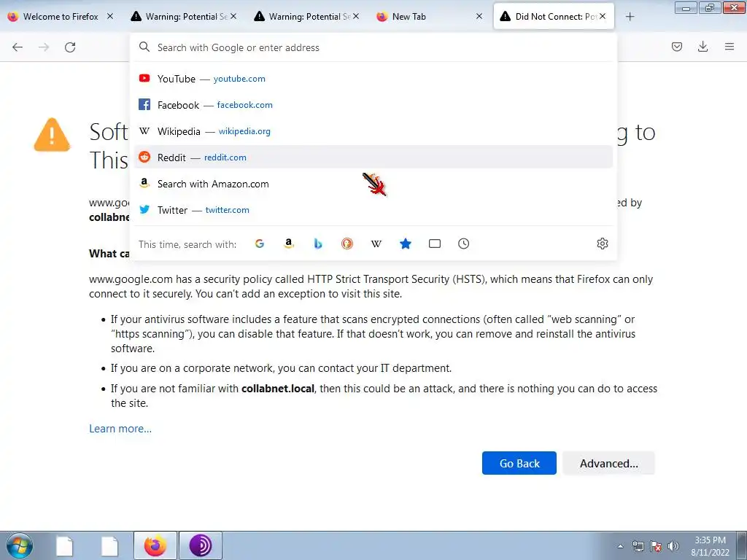Open the Windows Start menu
Image resolution: width=747 pixels, height=560 pixels.
[x=20, y=545]
